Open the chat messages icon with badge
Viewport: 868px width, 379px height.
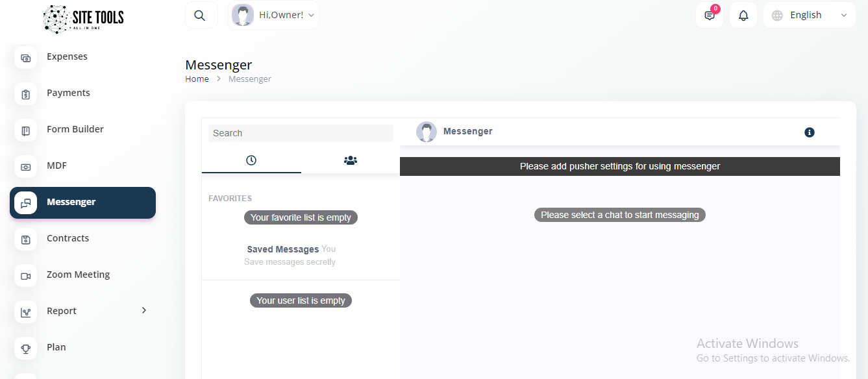pos(709,16)
